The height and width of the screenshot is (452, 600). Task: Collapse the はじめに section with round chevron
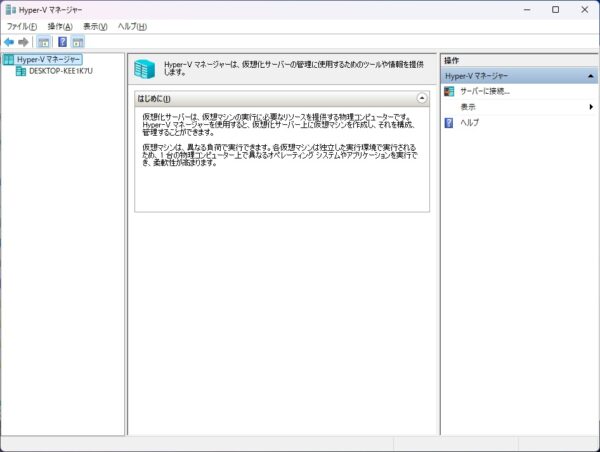[422, 98]
